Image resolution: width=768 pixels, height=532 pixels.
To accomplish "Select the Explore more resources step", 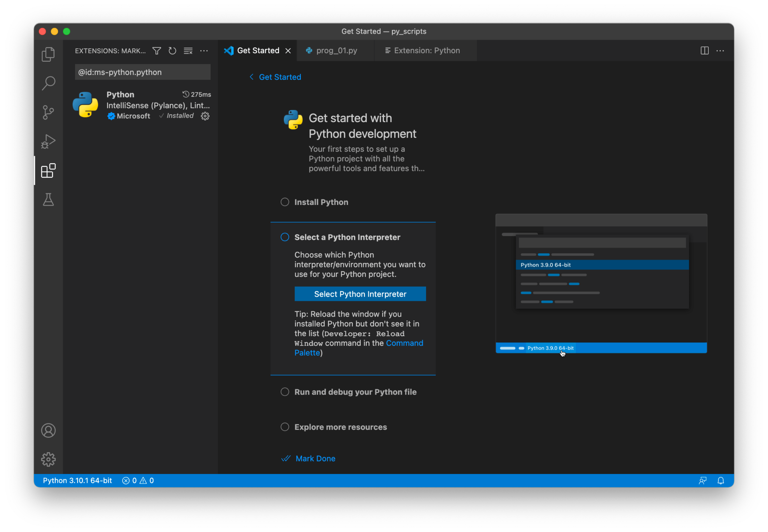I will (284, 427).
